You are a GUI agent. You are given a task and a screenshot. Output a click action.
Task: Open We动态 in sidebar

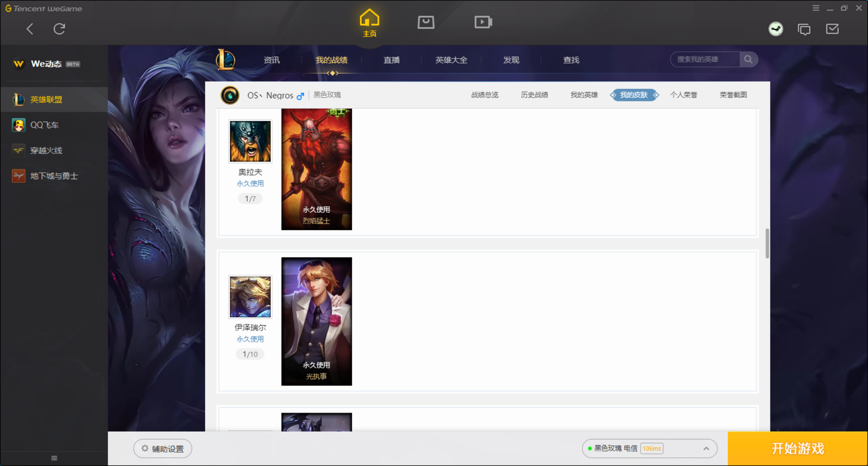[47, 64]
